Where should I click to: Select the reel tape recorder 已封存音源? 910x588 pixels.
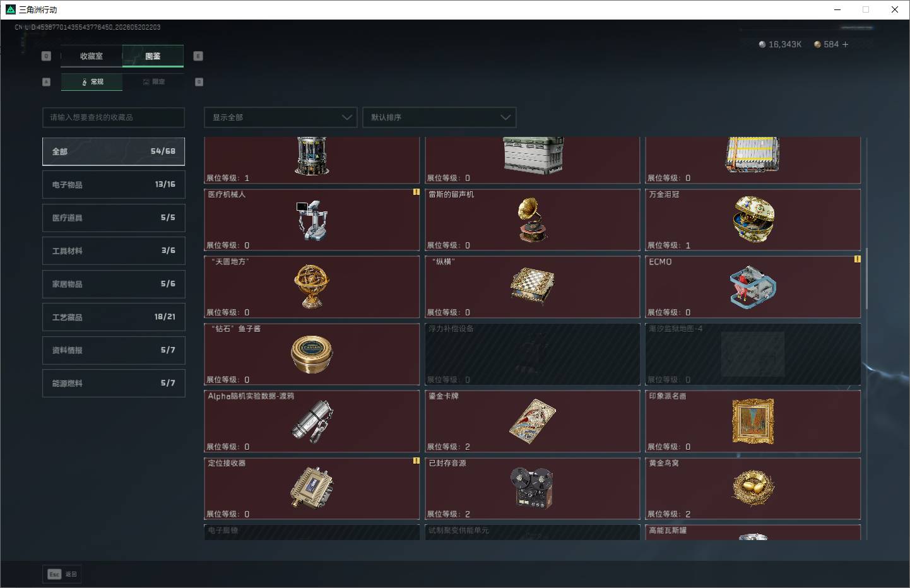click(x=533, y=488)
